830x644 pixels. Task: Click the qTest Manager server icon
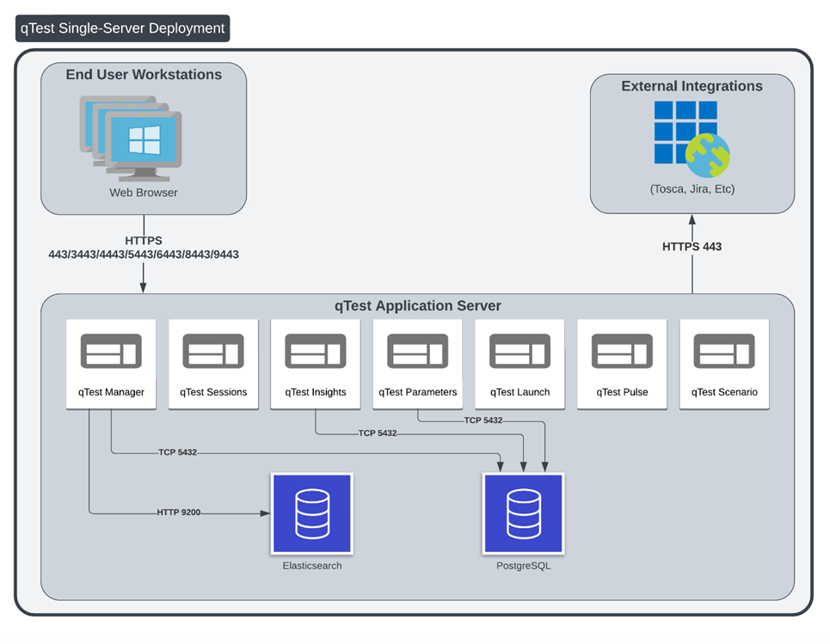point(111,351)
